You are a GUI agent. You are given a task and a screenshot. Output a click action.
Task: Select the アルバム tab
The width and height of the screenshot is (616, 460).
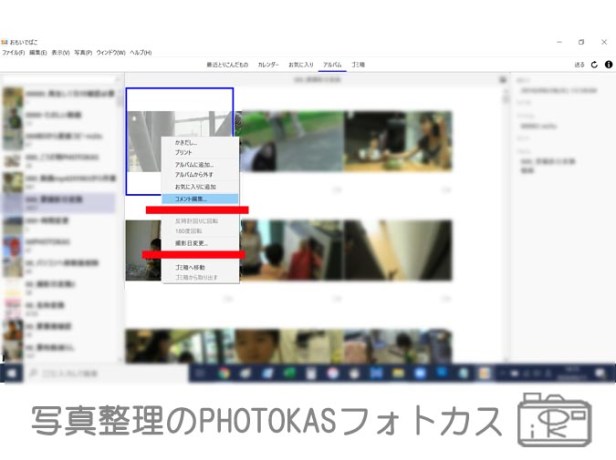[332, 65]
